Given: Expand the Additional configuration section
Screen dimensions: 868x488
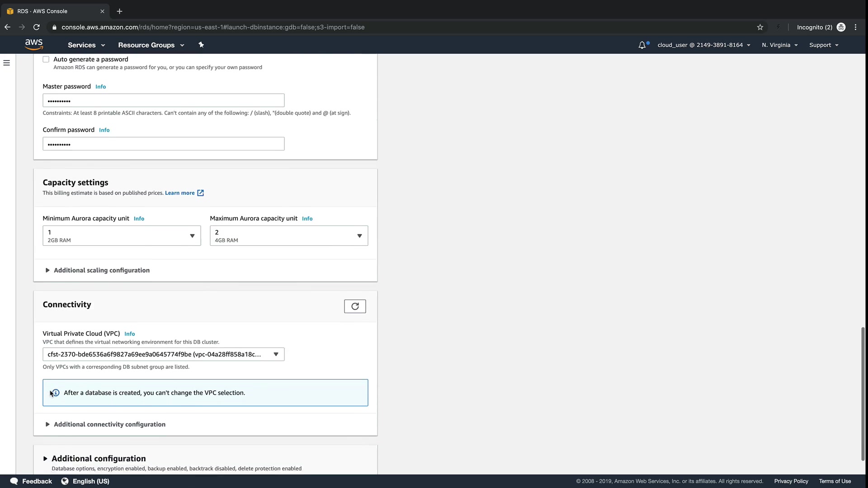Looking at the screenshot, I should pos(98,458).
